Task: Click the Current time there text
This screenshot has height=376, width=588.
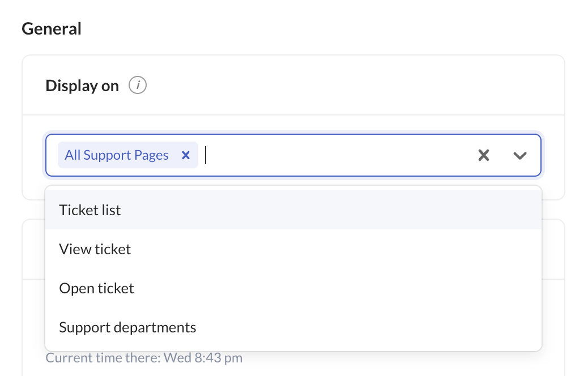Action: (144, 358)
